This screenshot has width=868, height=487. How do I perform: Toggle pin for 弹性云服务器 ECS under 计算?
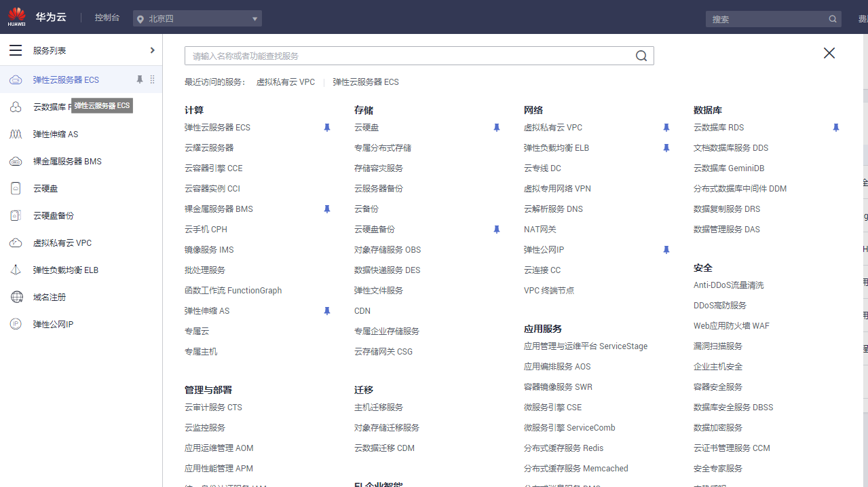tap(326, 128)
